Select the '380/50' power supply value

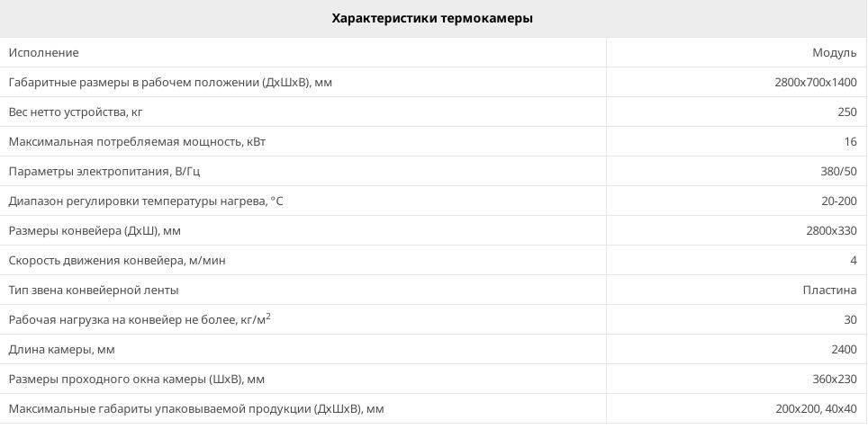tap(839, 172)
